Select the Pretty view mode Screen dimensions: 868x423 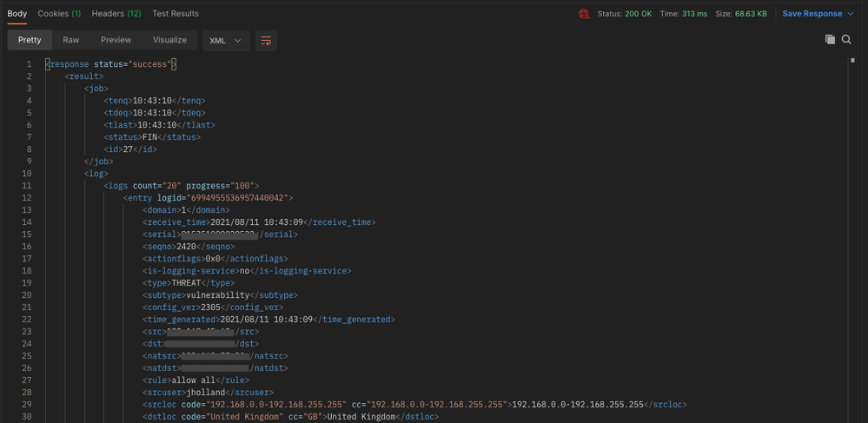(30, 40)
